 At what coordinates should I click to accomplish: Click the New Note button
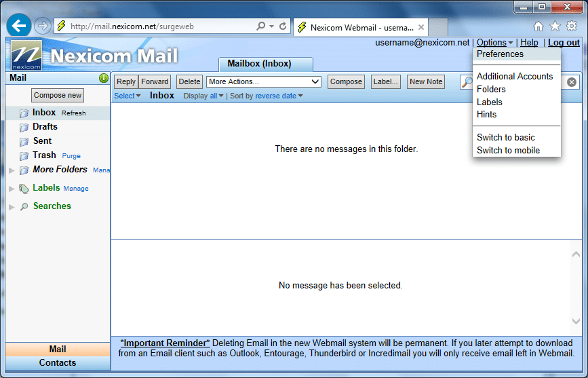pos(426,81)
